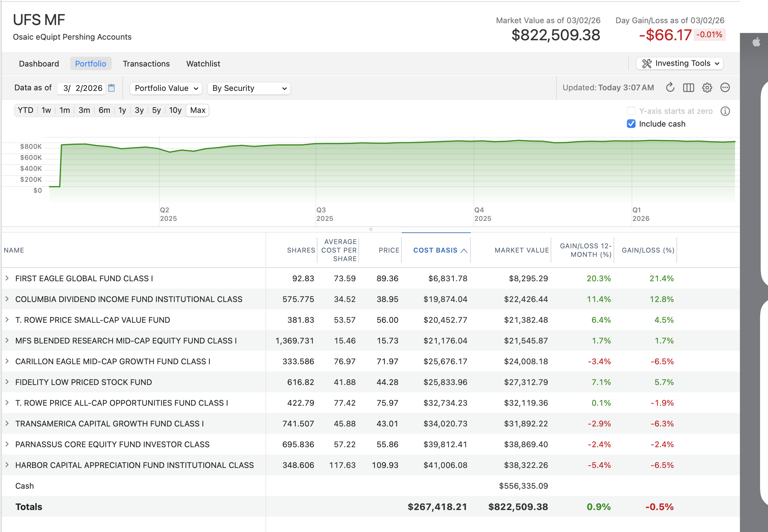This screenshot has height=532, width=768.
Task: Click the Y-axis info icon
Action: click(725, 111)
